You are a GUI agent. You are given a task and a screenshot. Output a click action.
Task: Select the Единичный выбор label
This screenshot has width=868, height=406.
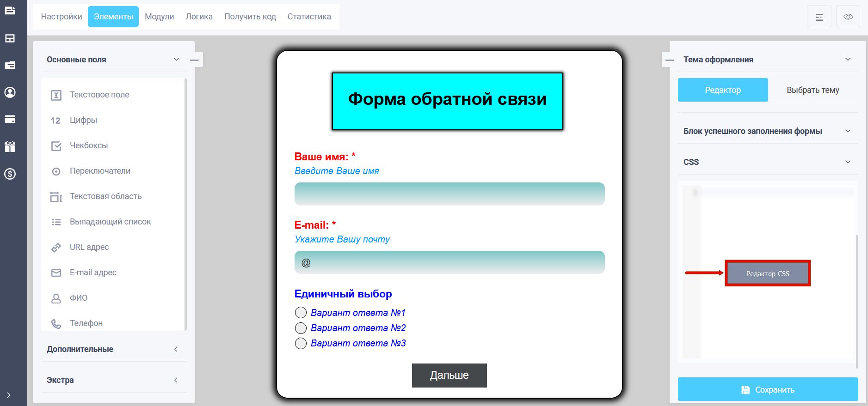click(x=343, y=294)
